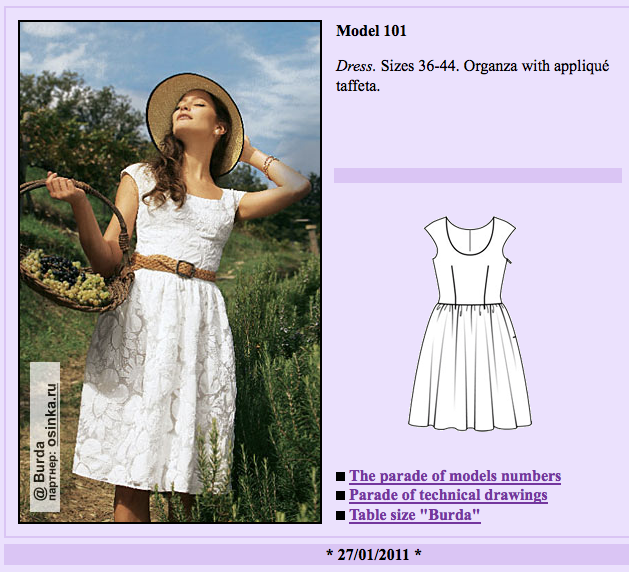Click the black bullet before Table size link
Image resolution: width=629 pixels, height=572 pixels.
coord(341,515)
